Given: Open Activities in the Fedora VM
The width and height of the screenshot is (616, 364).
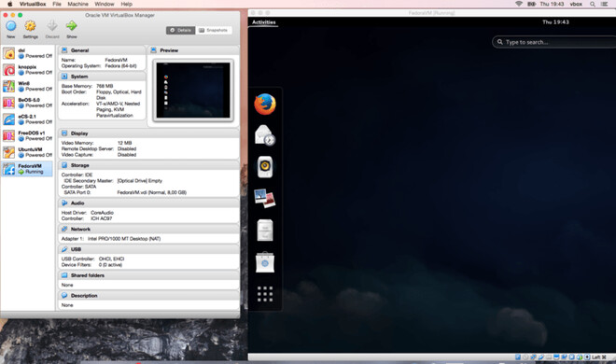Looking at the screenshot, I should (x=263, y=22).
